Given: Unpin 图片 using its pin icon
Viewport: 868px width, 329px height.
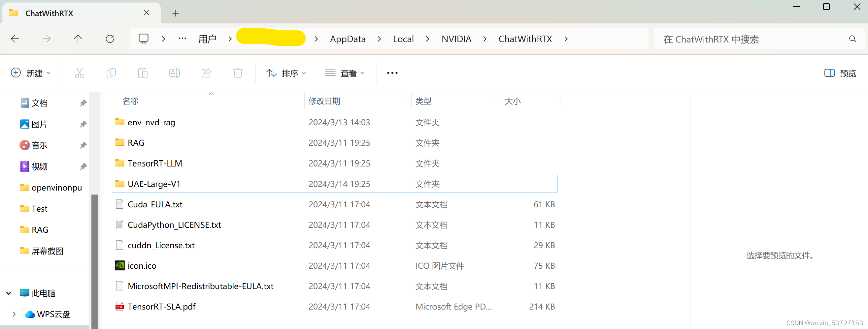Looking at the screenshot, I should tap(83, 124).
